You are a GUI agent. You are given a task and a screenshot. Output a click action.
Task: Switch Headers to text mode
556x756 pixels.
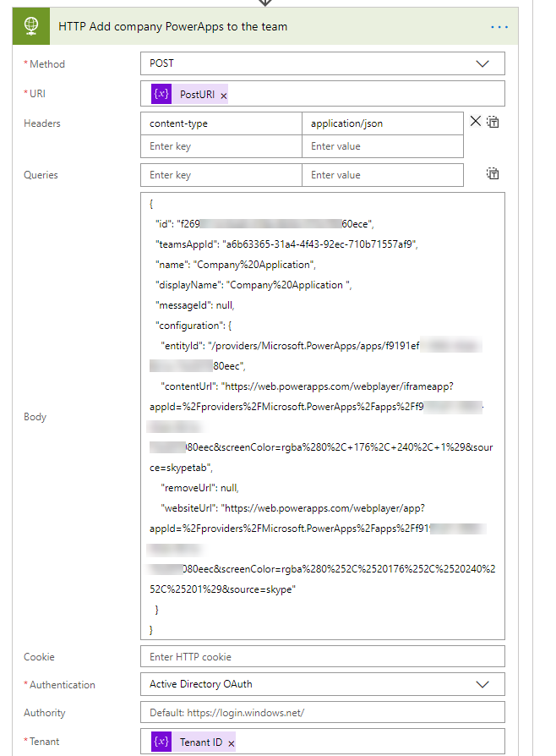pyautogui.click(x=493, y=123)
